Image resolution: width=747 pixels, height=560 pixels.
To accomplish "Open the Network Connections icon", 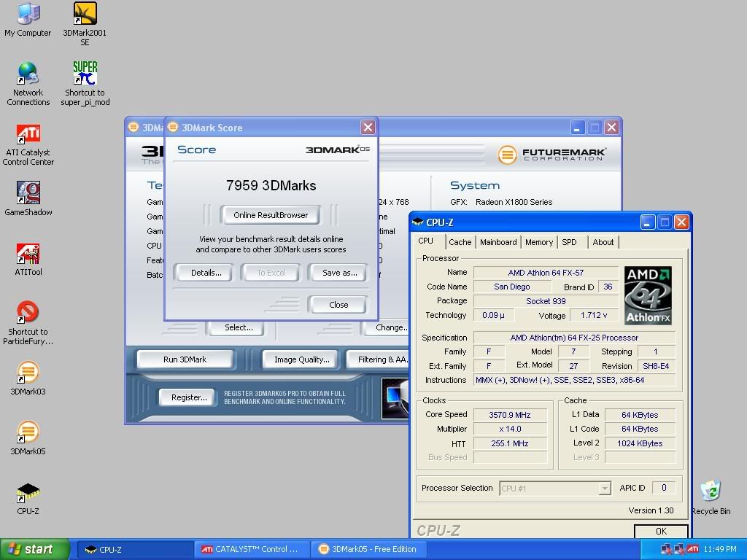I will tap(28, 74).
